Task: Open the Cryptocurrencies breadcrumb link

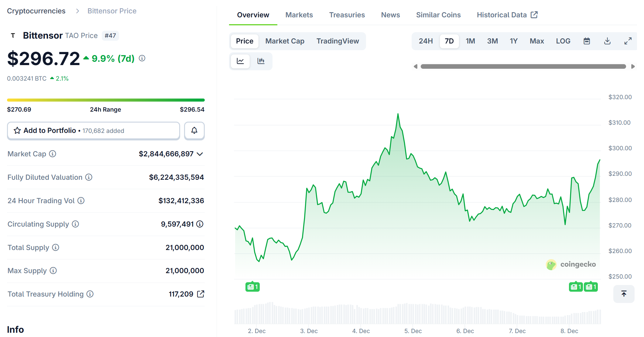Action: pos(36,11)
